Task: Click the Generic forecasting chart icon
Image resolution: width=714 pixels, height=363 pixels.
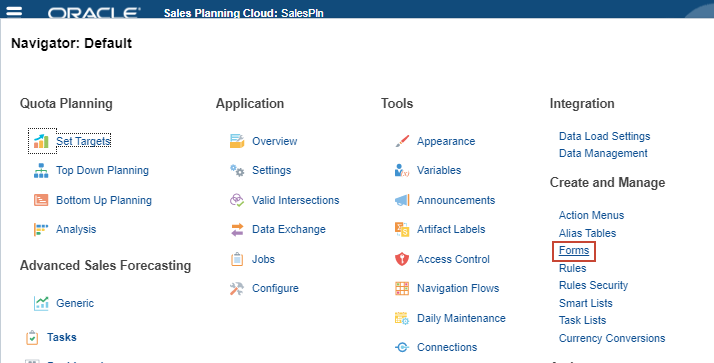Action: pos(41,303)
